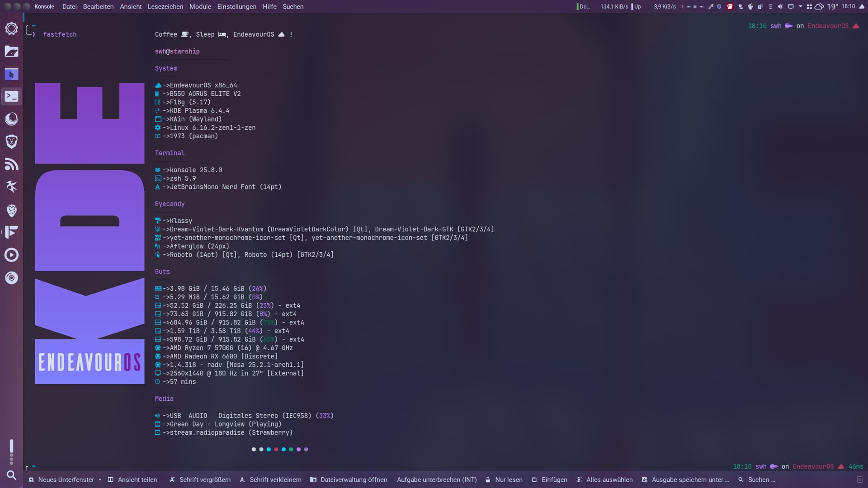Image resolution: width=868 pixels, height=488 pixels.
Task: Open the four-squares grid icon in panel
Action: click(x=809, y=7)
